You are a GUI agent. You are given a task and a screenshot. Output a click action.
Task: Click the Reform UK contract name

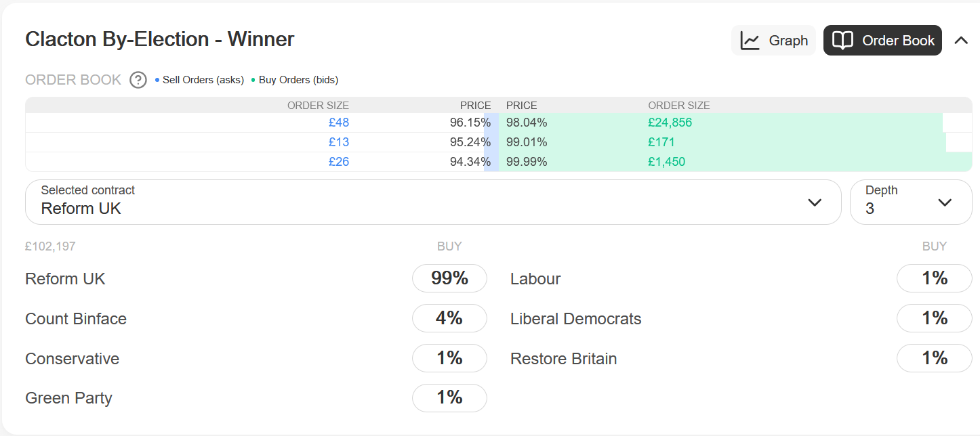65,279
